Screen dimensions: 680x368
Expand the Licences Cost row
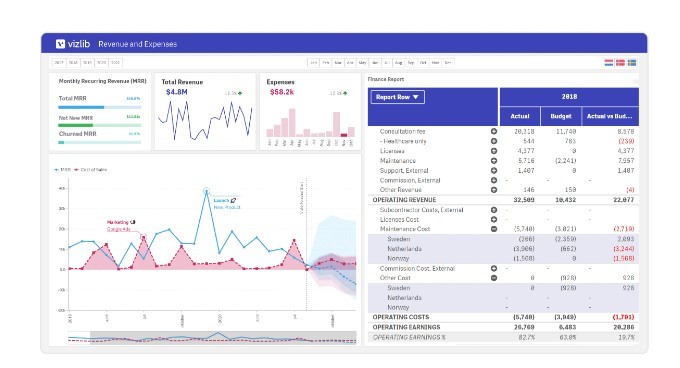pyautogui.click(x=494, y=219)
